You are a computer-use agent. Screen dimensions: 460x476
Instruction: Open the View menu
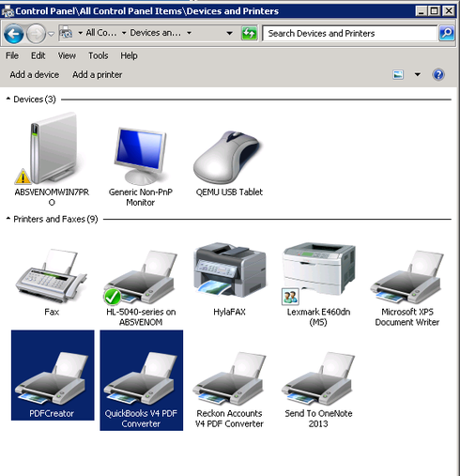pyautogui.click(x=67, y=55)
